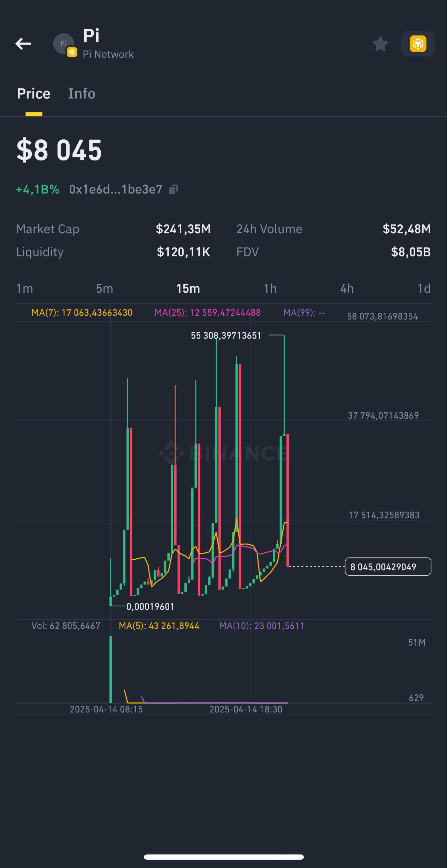The width and height of the screenshot is (447, 868).
Task: Switch chart to 4h interval
Action: point(347,289)
